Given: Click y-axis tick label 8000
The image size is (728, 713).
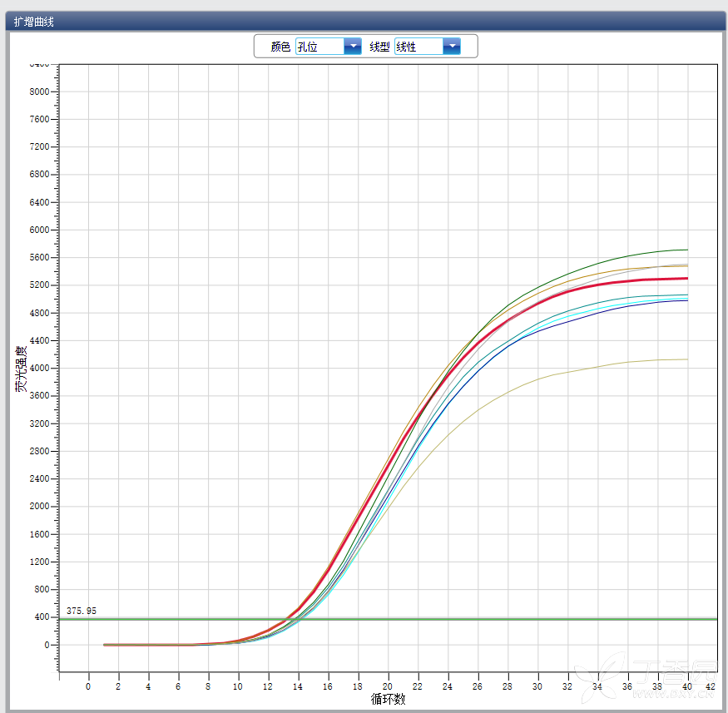Looking at the screenshot, I should [39, 92].
